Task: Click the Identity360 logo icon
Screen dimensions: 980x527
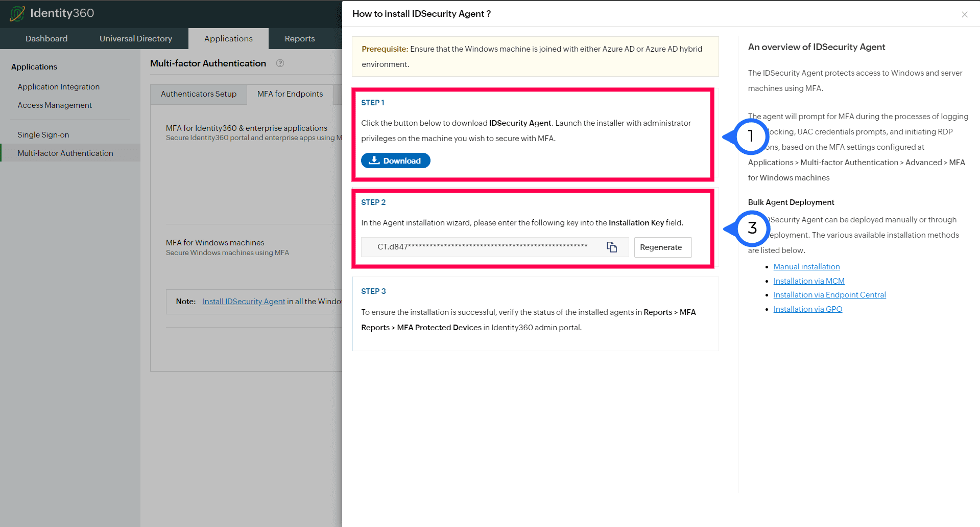Action: point(17,13)
